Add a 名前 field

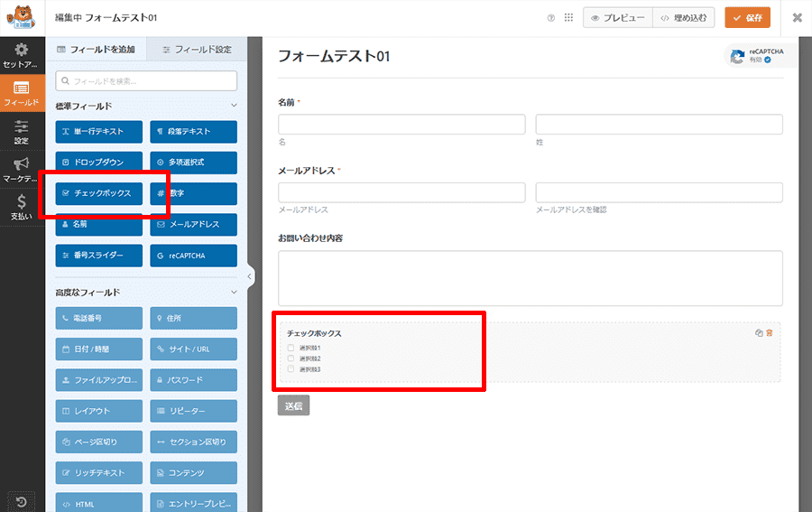99,224
